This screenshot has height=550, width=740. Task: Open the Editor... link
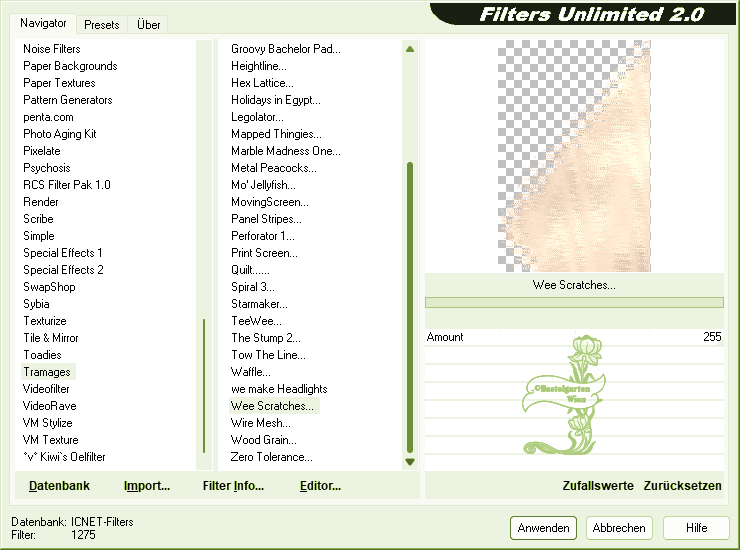click(x=320, y=486)
